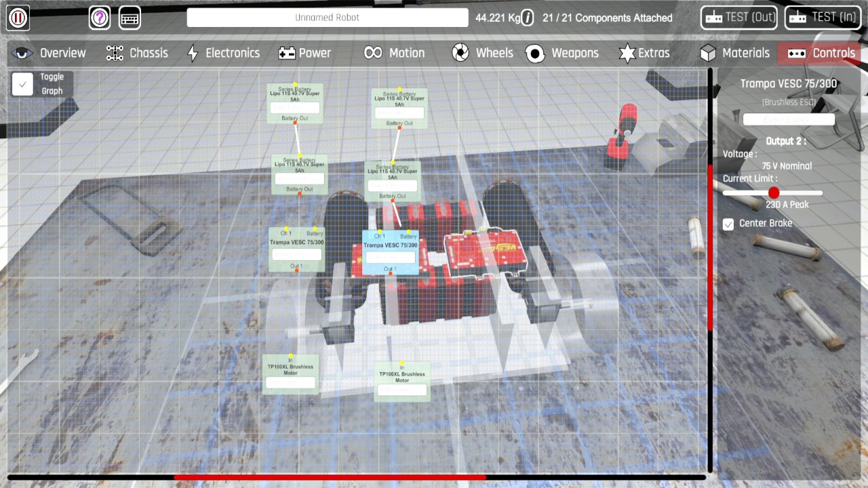The height and width of the screenshot is (488, 868).
Task: Uncheck the Toggle Graph checkbox
Action: pos(22,84)
